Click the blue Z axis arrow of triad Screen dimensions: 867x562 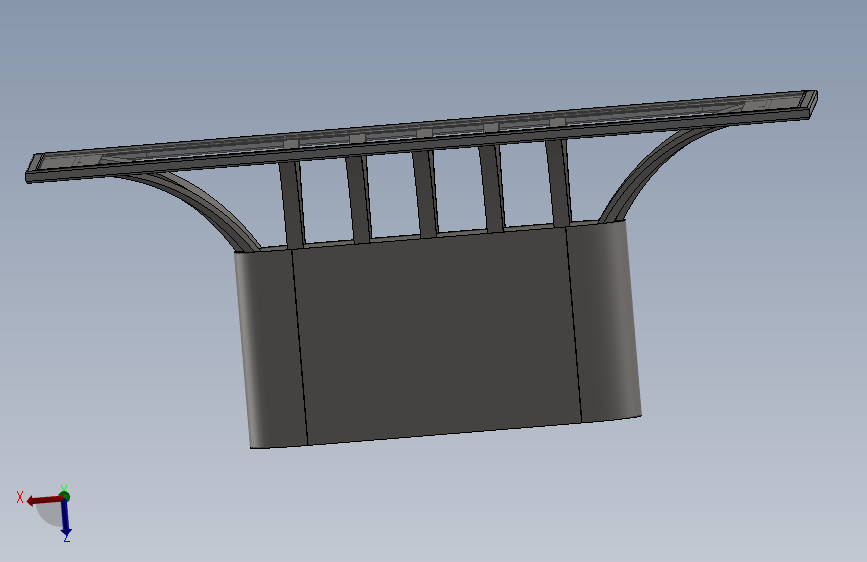point(65,518)
